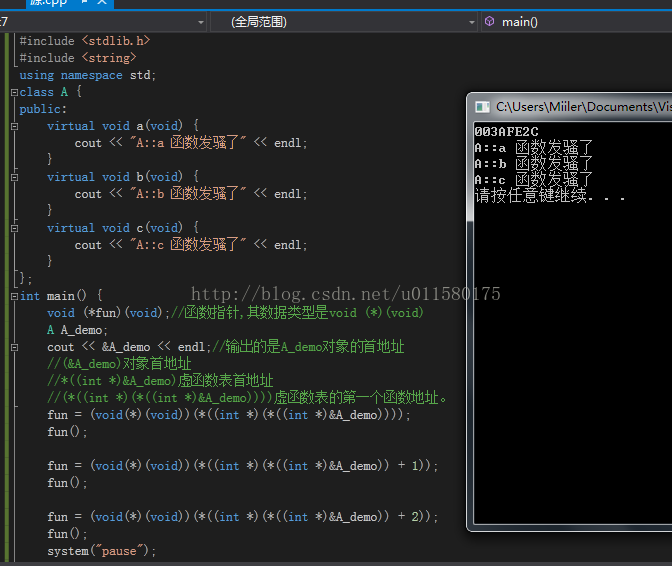
Task: Collapse the virtual void c(void) function
Action: pos(14,228)
